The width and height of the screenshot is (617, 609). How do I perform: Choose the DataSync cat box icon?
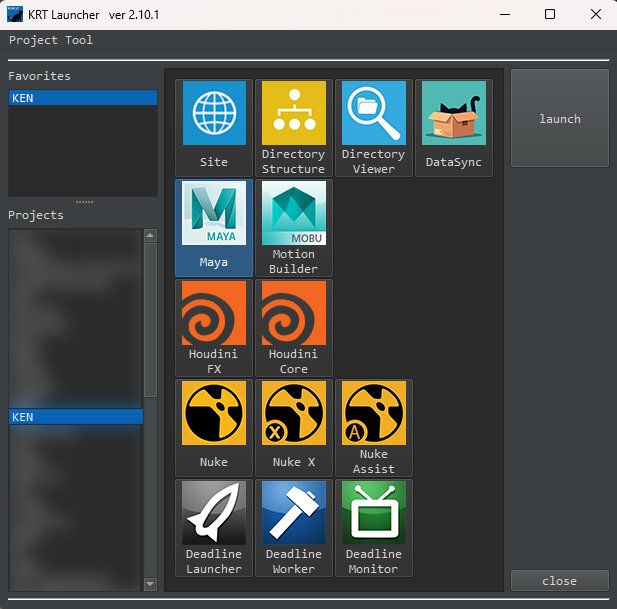point(454,113)
